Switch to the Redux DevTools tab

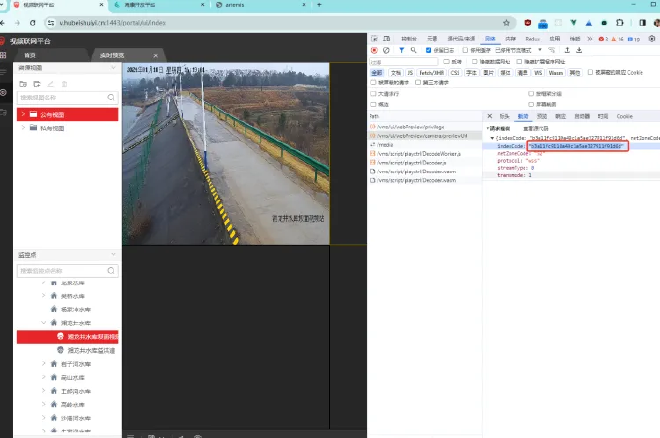click(532, 39)
